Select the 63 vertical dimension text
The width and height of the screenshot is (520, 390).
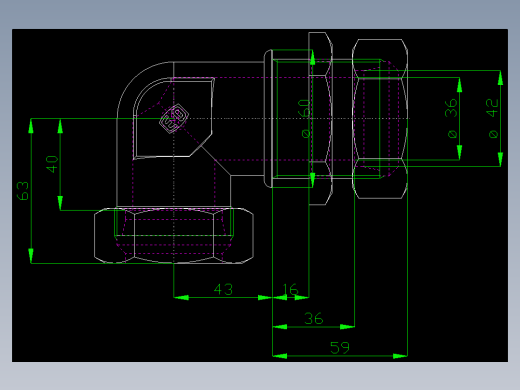pyautogui.click(x=23, y=191)
